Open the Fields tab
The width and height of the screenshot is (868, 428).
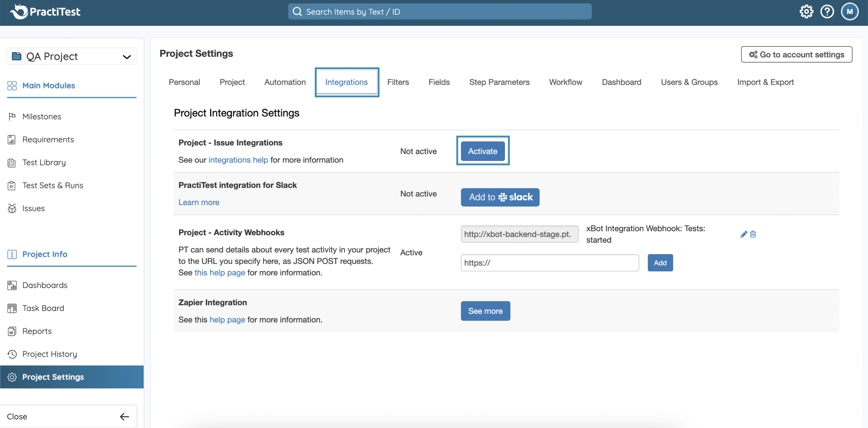coord(439,82)
